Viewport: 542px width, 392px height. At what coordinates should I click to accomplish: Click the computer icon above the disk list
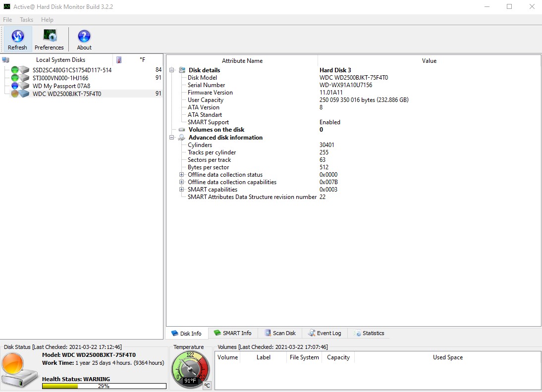pyautogui.click(x=5, y=59)
